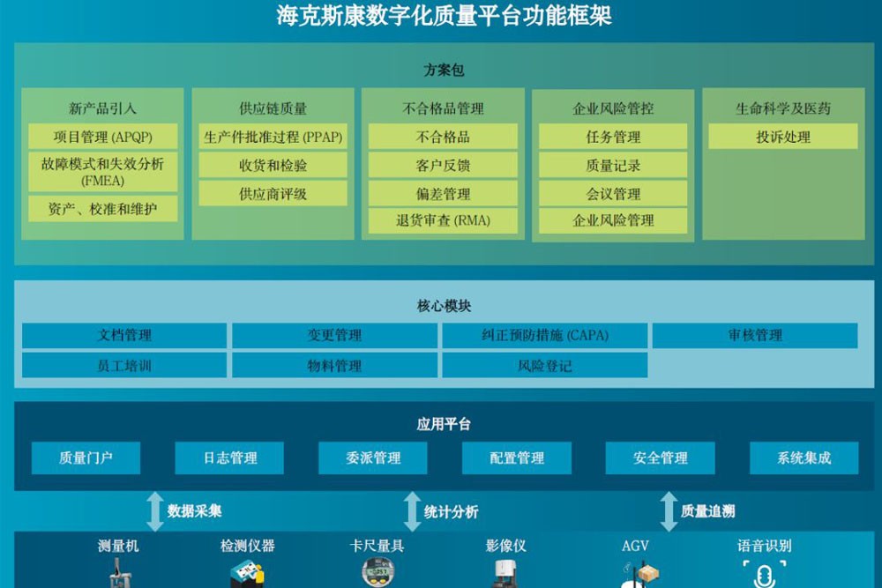Click the 不合格品管理 column heading
Screen dimensions: 882x588
click(444, 108)
